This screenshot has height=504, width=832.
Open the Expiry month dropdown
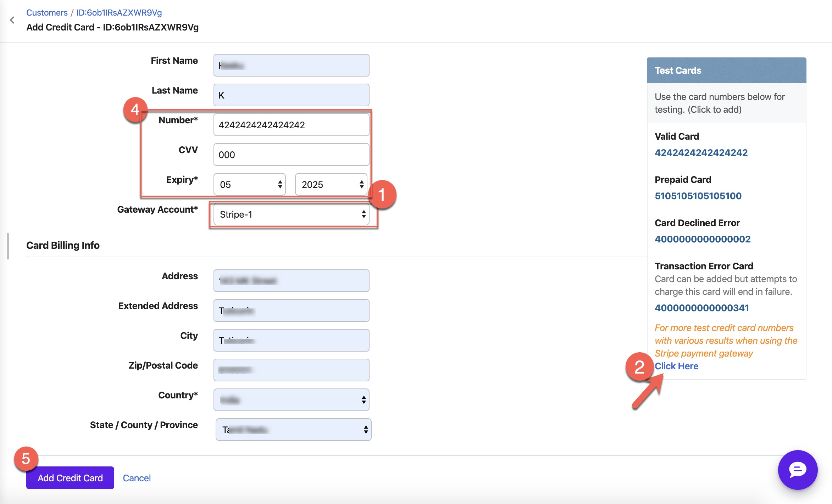point(249,184)
